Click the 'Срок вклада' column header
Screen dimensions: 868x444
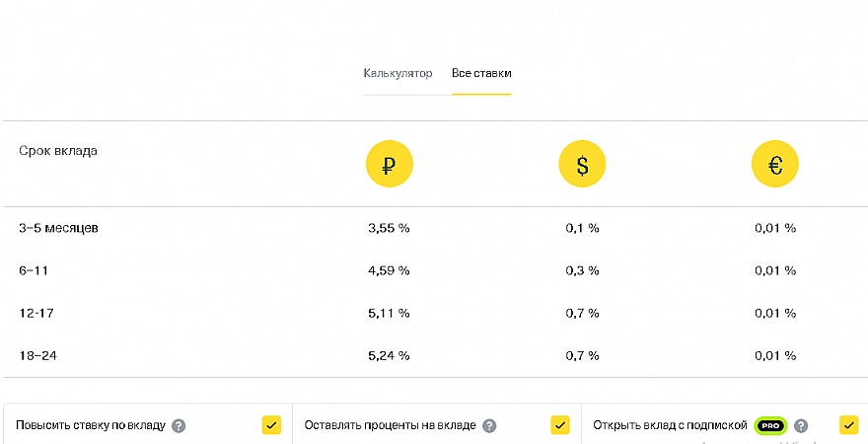click(x=58, y=151)
